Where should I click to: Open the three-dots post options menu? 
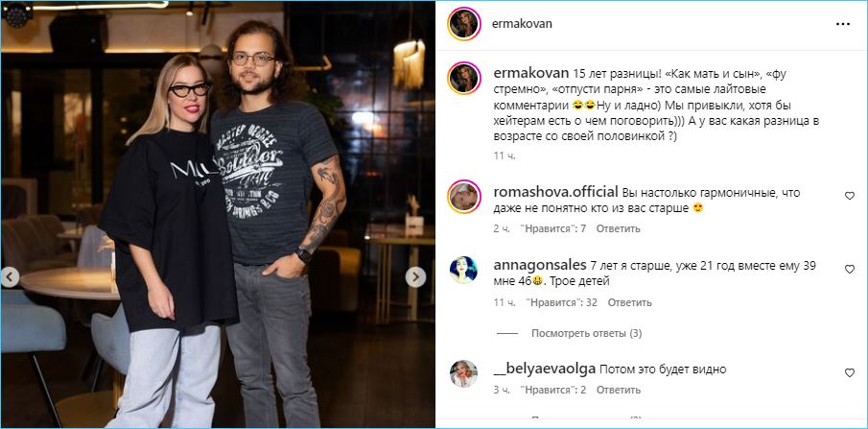tap(842, 24)
